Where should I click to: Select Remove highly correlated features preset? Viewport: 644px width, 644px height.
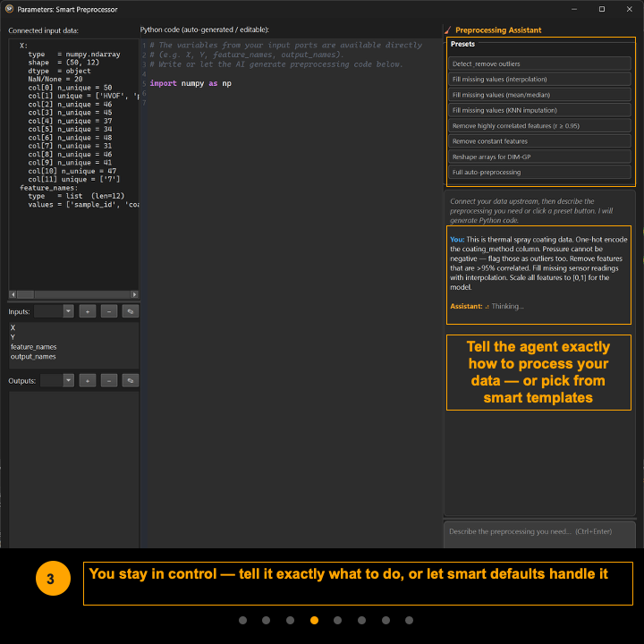pyautogui.click(x=539, y=126)
